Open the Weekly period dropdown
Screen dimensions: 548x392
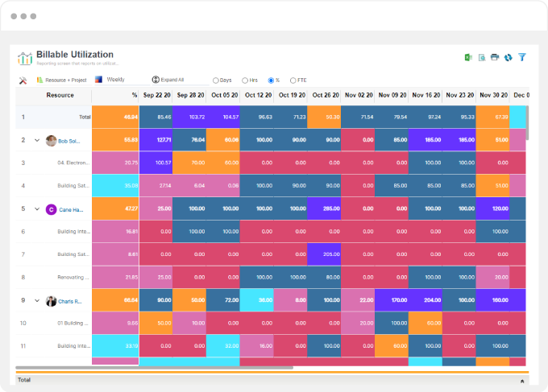122,80
